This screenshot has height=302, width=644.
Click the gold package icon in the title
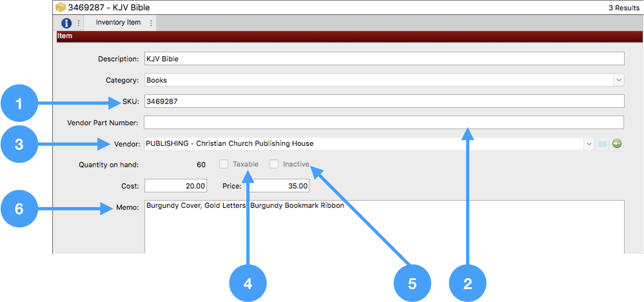(x=61, y=8)
